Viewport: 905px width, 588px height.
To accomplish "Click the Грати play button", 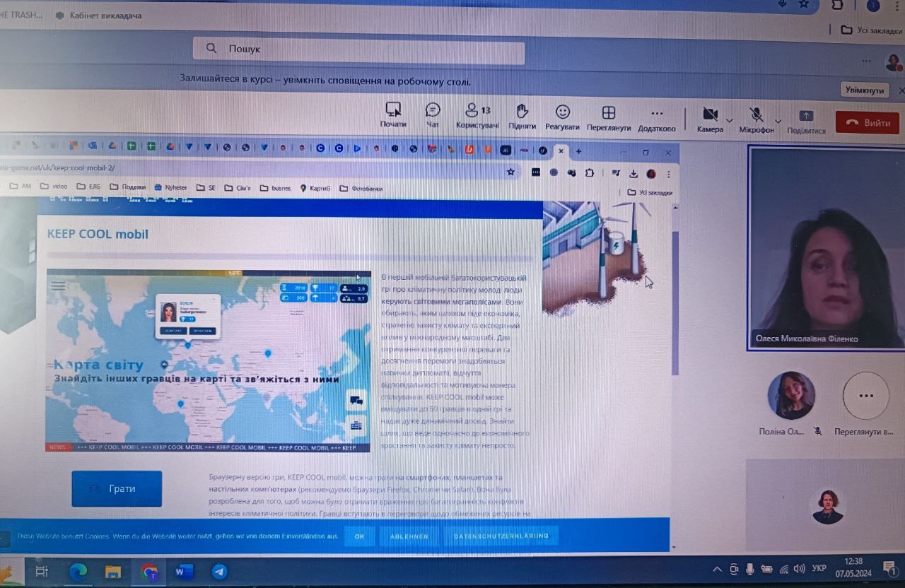I will point(117,488).
